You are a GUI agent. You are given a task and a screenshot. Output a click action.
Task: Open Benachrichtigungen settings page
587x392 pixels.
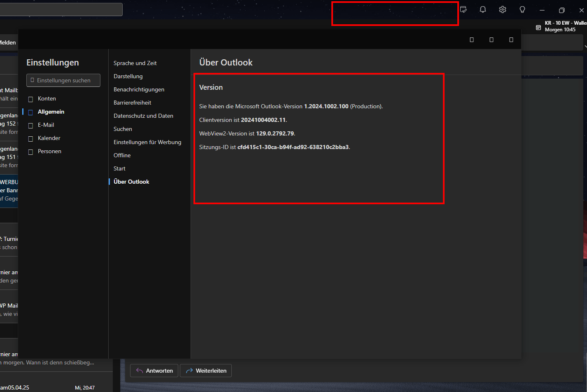(x=139, y=89)
